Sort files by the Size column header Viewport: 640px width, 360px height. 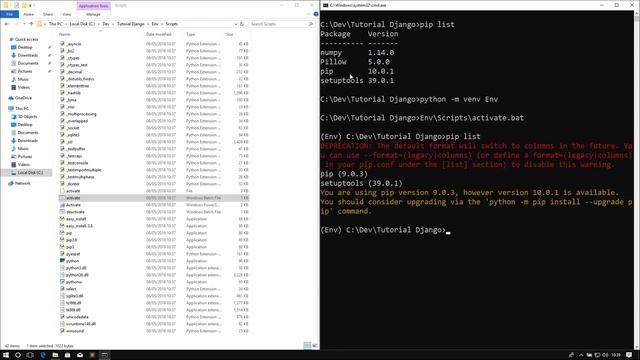pos(230,34)
